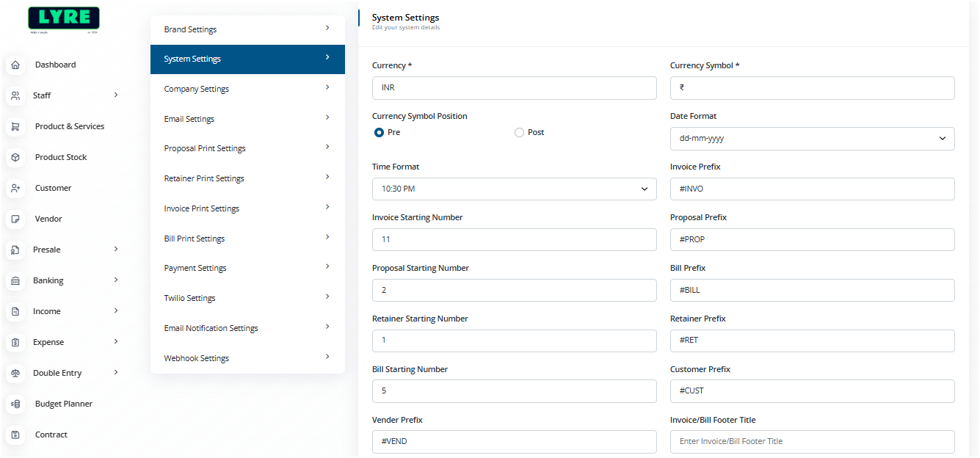Click the Banking building icon
The width and height of the screenshot is (980, 458).
click(x=15, y=281)
